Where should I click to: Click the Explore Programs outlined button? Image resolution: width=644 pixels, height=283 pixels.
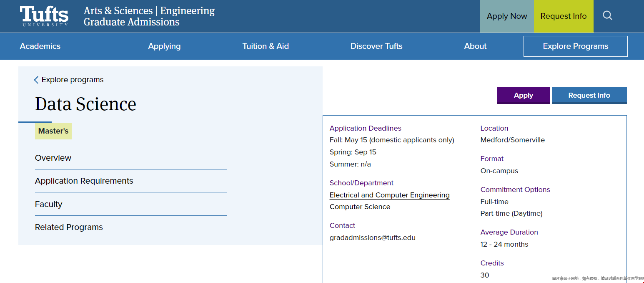[x=575, y=46]
